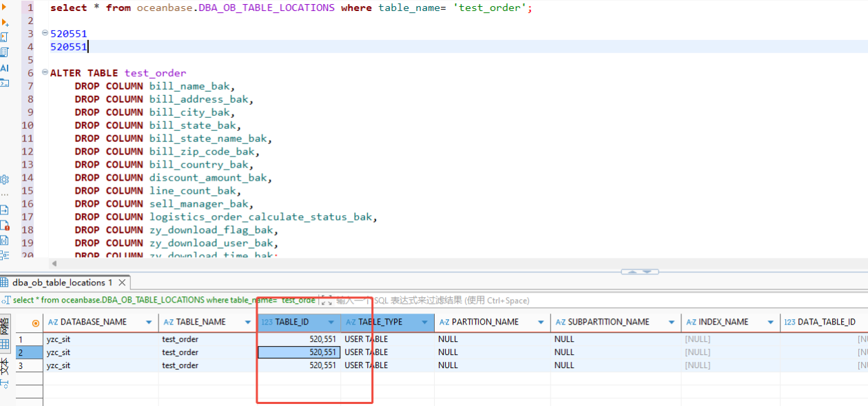Collapse the ALTER TABLE block at line 6
The image size is (868, 406).
click(45, 72)
